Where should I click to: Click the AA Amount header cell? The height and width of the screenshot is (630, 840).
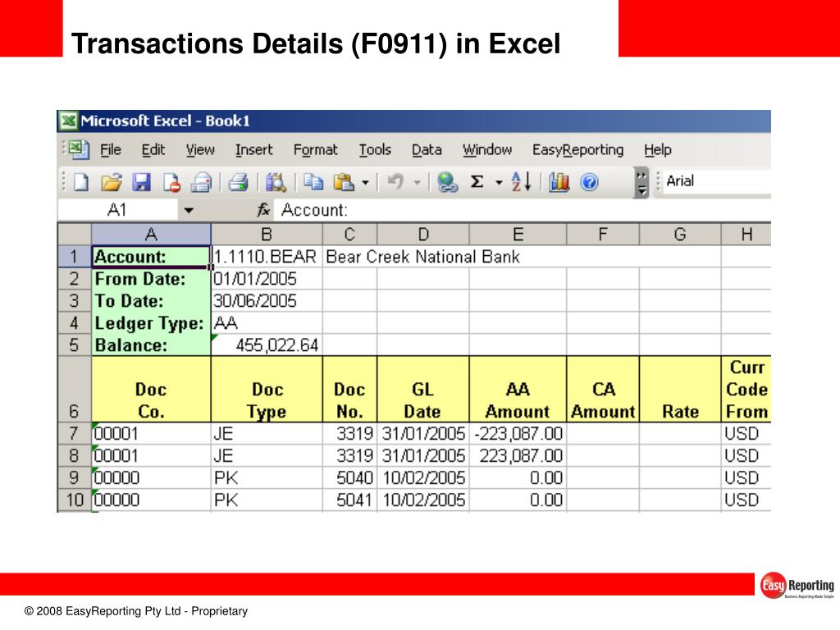click(x=518, y=390)
